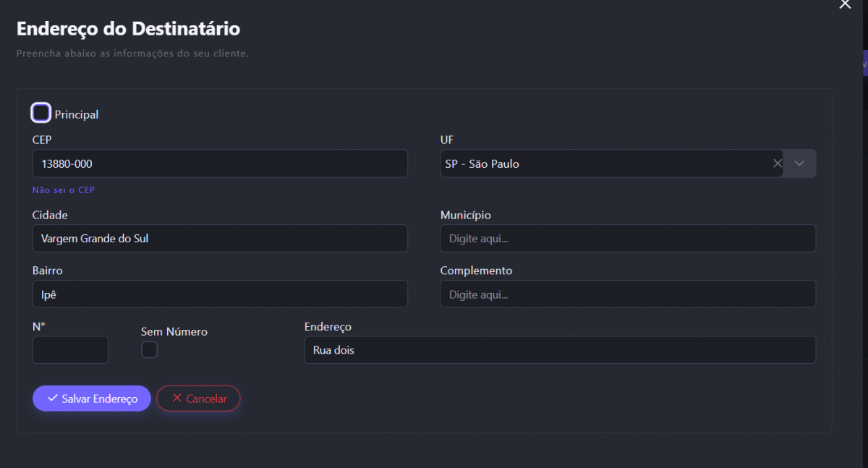
Task: Click the Sem Número label
Action: pos(174,332)
